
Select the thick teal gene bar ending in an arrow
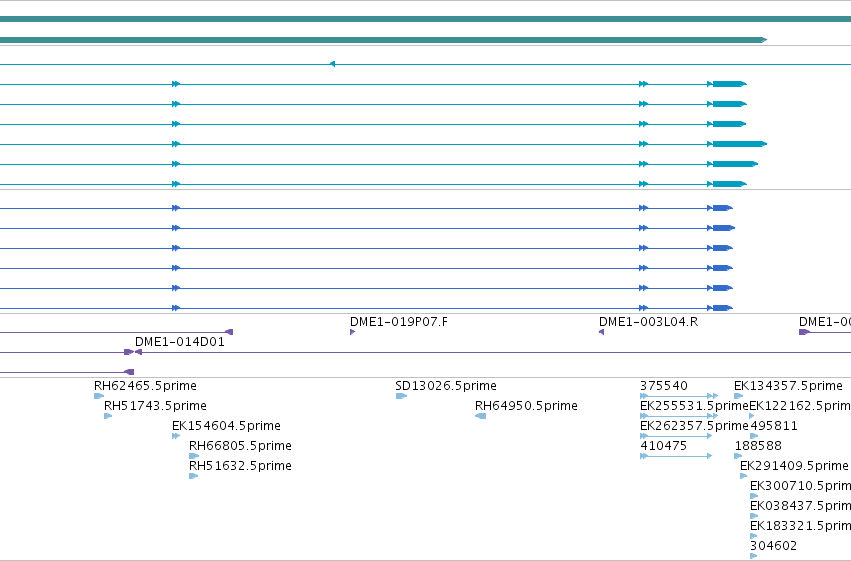coord(383,40)
